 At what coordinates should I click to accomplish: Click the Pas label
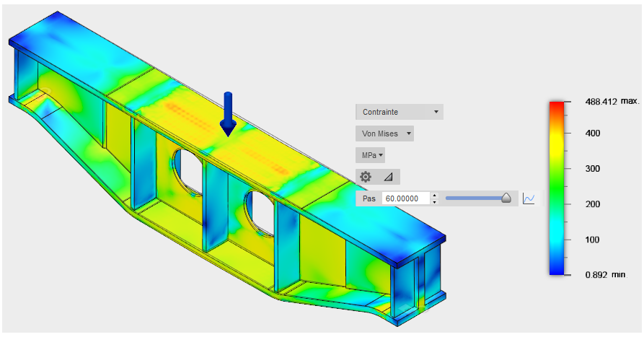(369, 198)
